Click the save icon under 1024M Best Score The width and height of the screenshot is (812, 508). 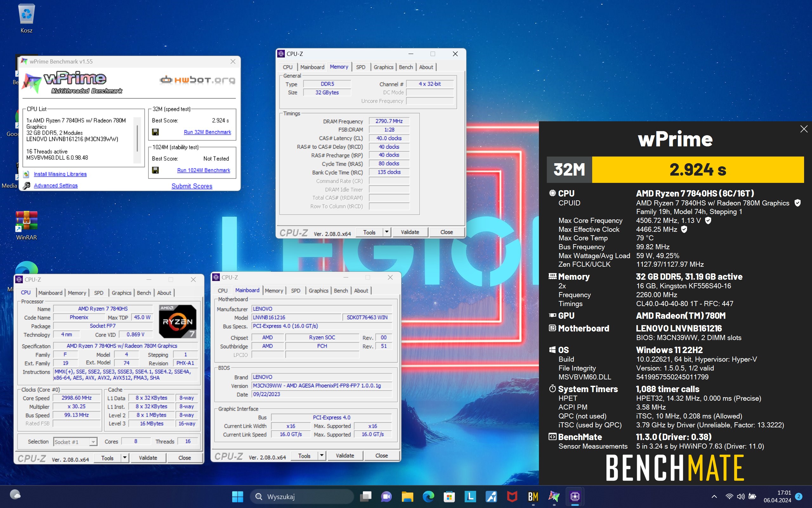point(155,170)
